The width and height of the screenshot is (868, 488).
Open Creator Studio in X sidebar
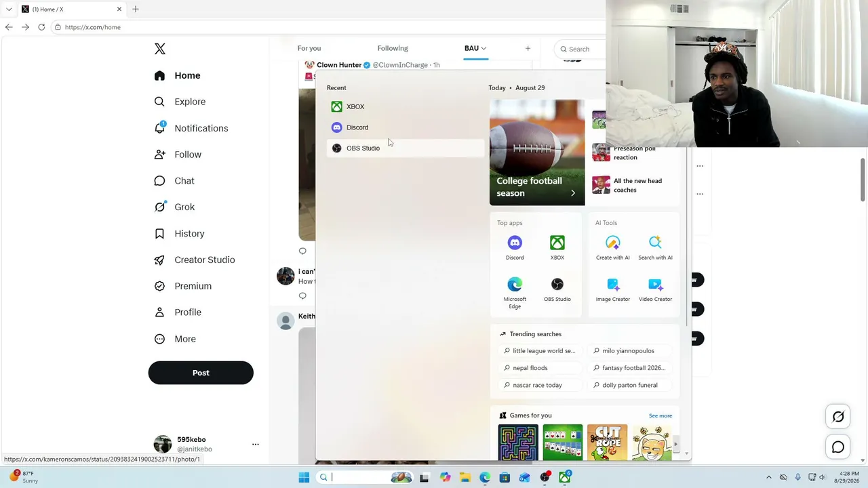(195, 260)
